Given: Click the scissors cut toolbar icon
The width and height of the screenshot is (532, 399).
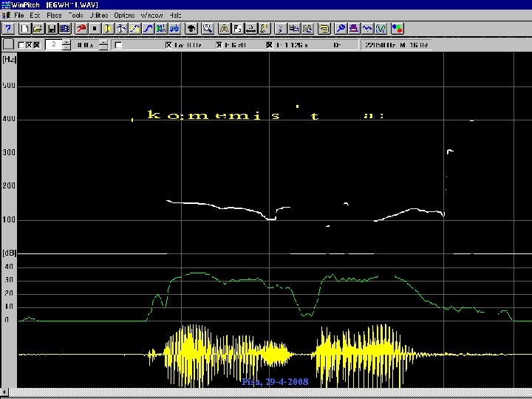Looking at the screenshot, I should 281,29.
